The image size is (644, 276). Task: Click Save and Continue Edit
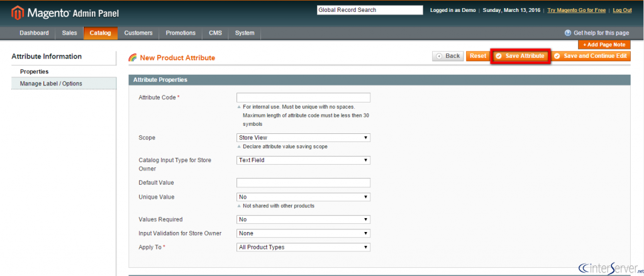tap(591, 56)
